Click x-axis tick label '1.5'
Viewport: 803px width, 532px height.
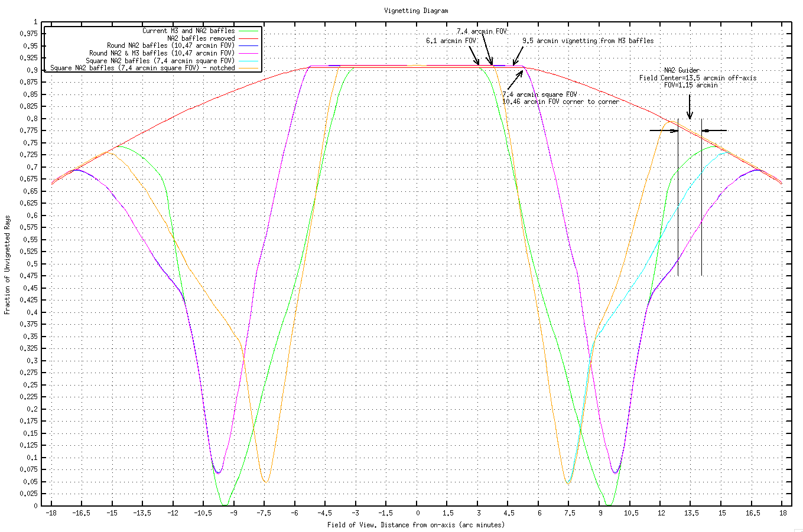point(447,514)
